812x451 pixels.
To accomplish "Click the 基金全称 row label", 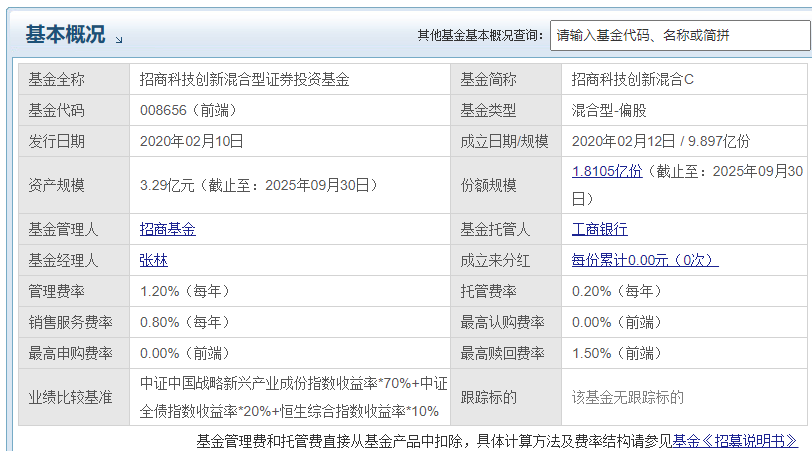I will click(x=56, y=79).
